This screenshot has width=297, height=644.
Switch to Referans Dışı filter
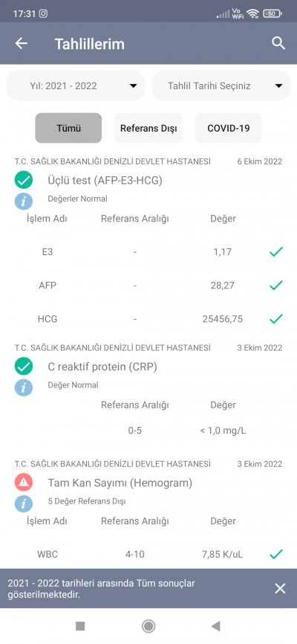click(x=148, y=128)
